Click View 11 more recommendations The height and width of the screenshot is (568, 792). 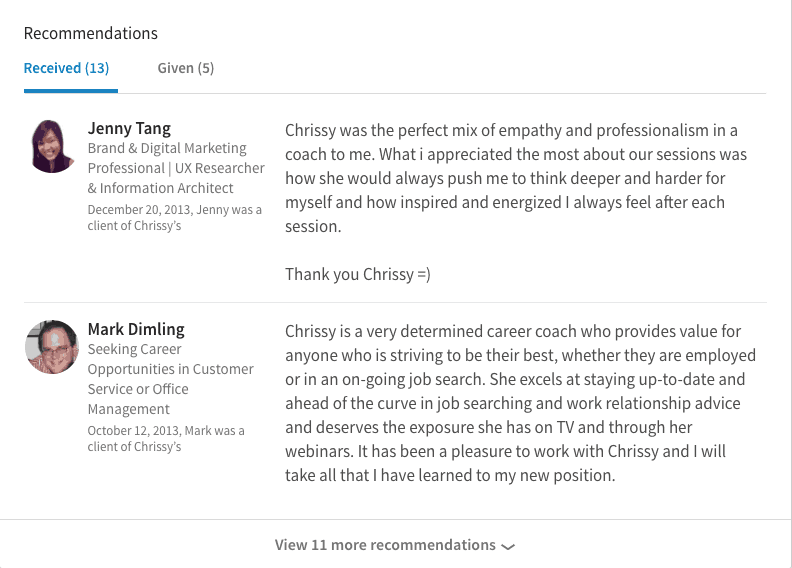pyautogui.click(x=385, y=545)
